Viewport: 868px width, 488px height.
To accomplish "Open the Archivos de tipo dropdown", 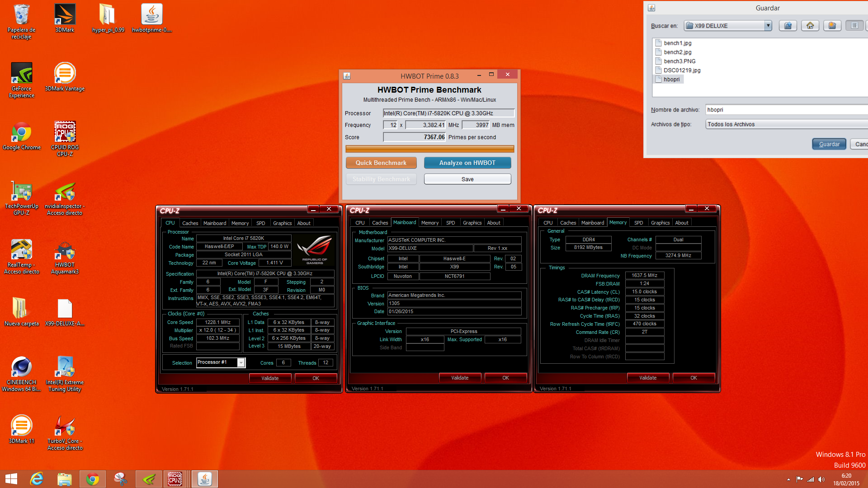I will 787,124.
